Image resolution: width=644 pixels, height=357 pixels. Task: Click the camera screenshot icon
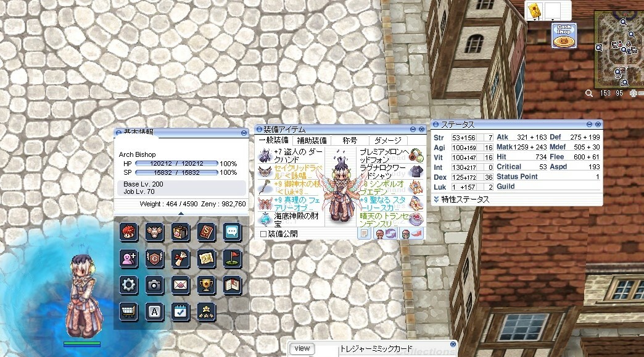154,285
